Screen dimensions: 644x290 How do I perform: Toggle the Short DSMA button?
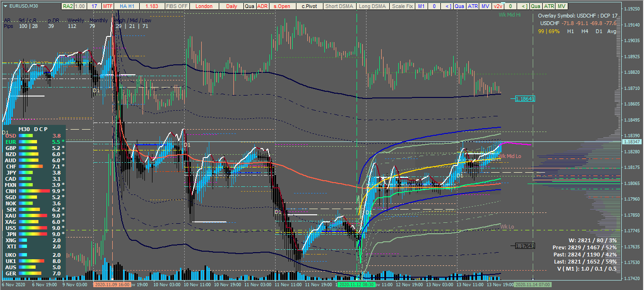(339, 6)
